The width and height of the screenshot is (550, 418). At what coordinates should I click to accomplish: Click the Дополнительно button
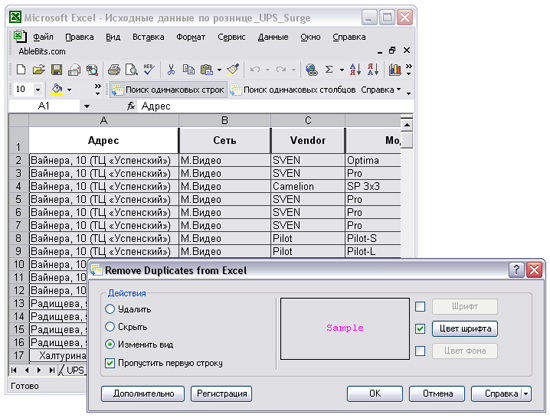pyautogui.click(x=143, y=394)
